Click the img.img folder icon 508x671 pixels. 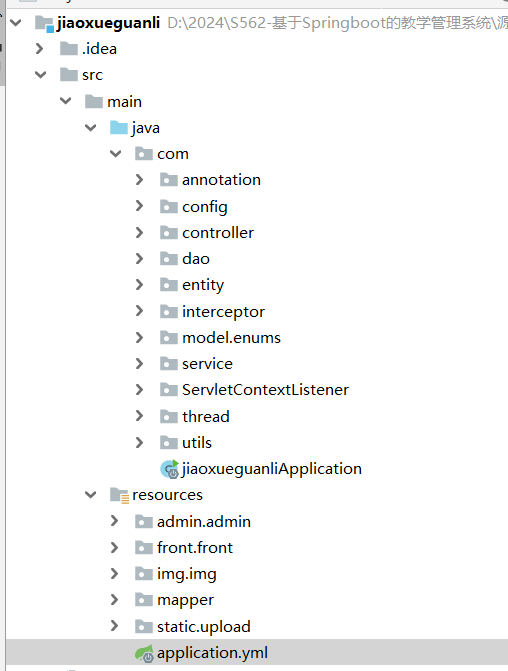point(144,574)
